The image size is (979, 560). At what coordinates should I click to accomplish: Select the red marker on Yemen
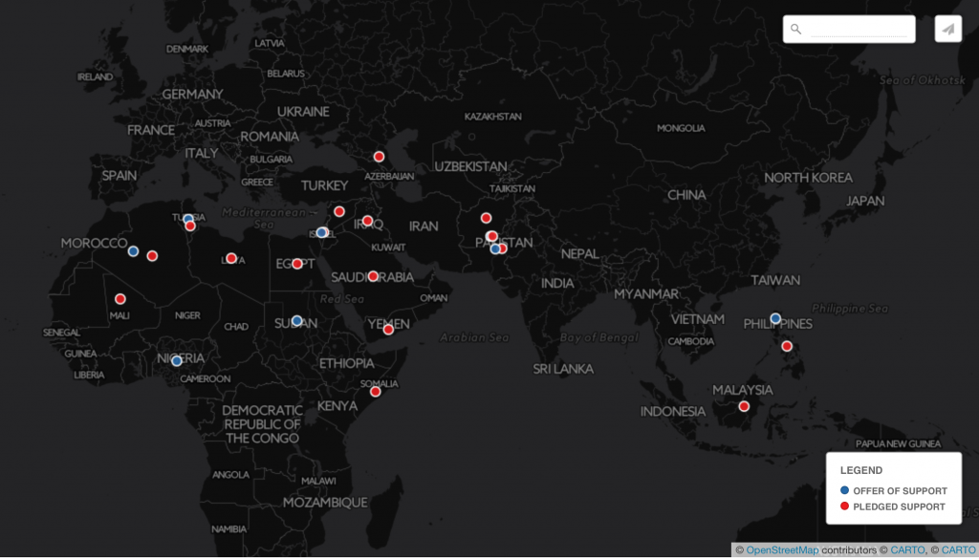(388, 330)
